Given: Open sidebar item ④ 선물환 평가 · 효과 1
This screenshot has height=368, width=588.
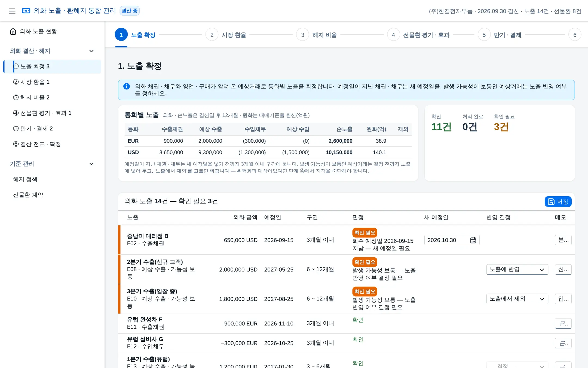Looking at the screenshot, I should coord(52,113).
